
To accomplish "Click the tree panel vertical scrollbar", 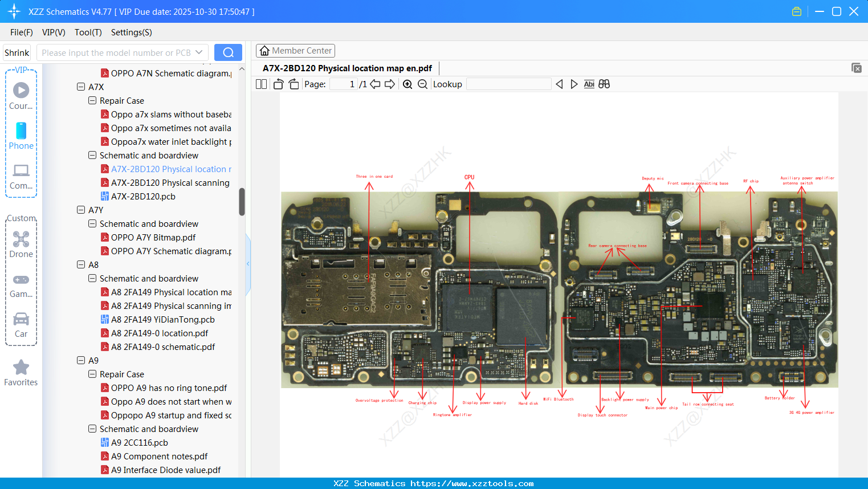I will [x=242, y=202].
